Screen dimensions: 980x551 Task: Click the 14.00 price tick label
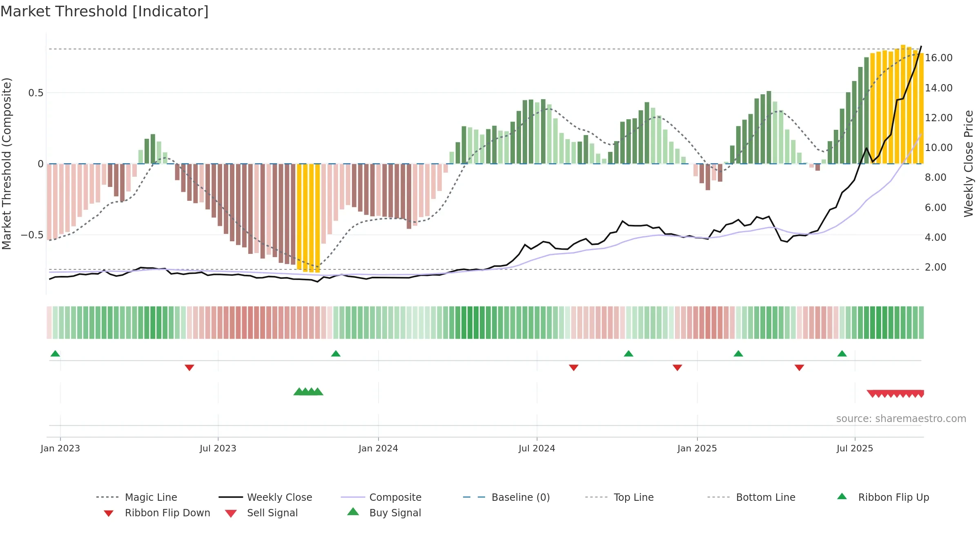click(939, 88)
